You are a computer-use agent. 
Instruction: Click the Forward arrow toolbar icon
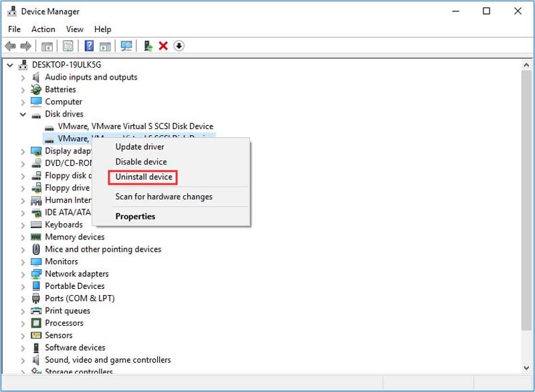26,45
